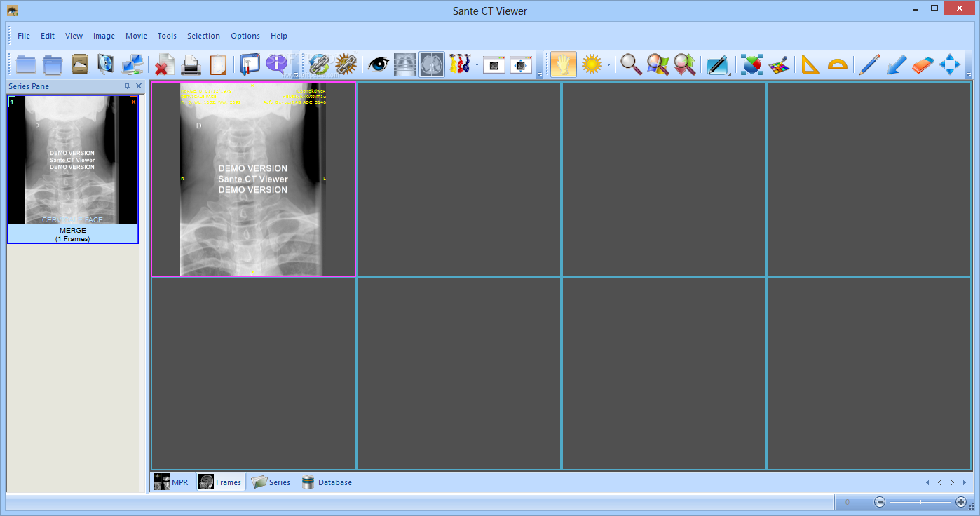Screen dimensions: 980x516
Task: Open the color grid palette icon
Action: coord(778,64)
